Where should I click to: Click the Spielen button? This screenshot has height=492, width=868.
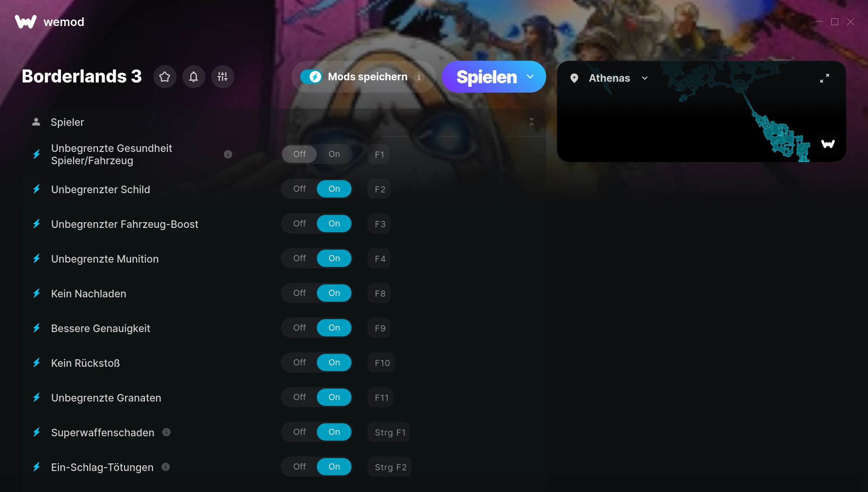[486, 77]
